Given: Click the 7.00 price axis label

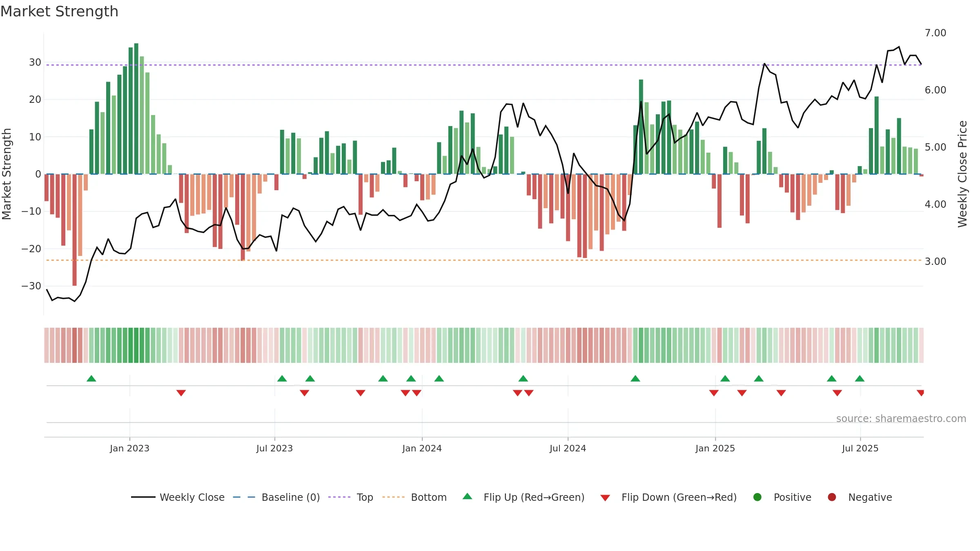Looking at the screenshot, I should pyautogui.click(x=935, y=33).
